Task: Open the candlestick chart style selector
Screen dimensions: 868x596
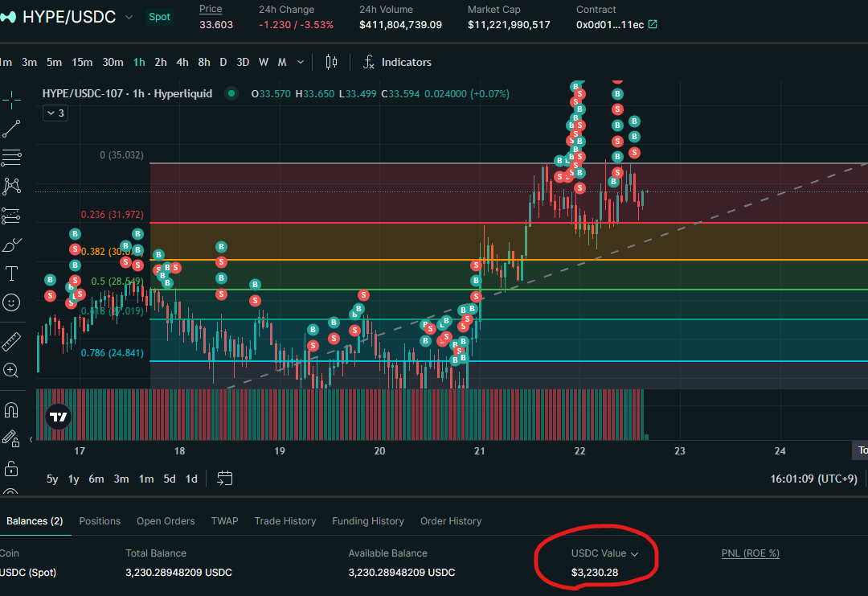Action: click(x=331, y=62)
